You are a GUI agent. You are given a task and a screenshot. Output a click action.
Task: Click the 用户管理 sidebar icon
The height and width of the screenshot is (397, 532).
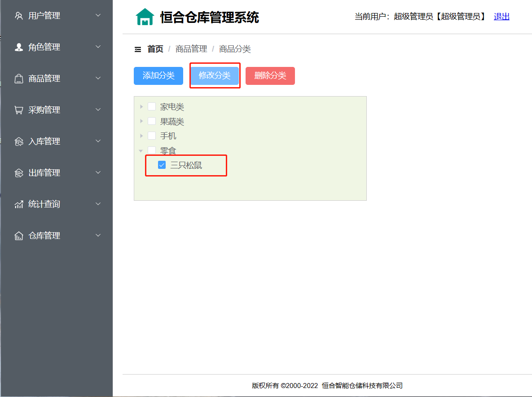point(19,16)
